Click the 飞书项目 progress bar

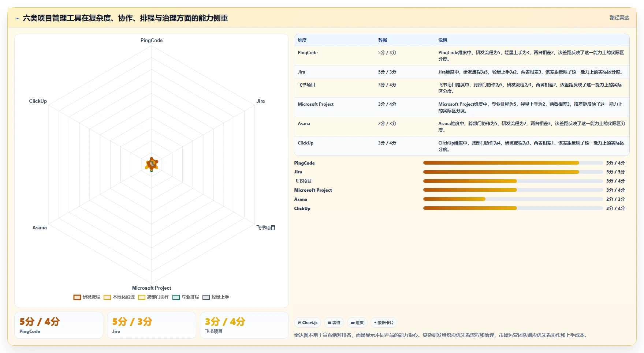513,181
